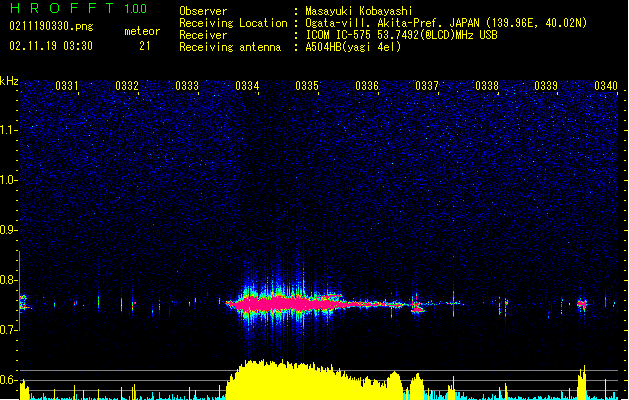Viewport: 629px width, 400px height.
Task: Click the Receiver field label
Action: (x=203, y=35)
